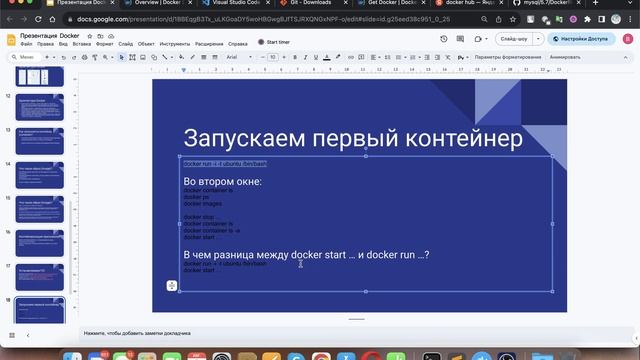The height and width of the screenshot is (360, 640).
Task: Open the Вставка menu
Action: click(x=82, y=44)
